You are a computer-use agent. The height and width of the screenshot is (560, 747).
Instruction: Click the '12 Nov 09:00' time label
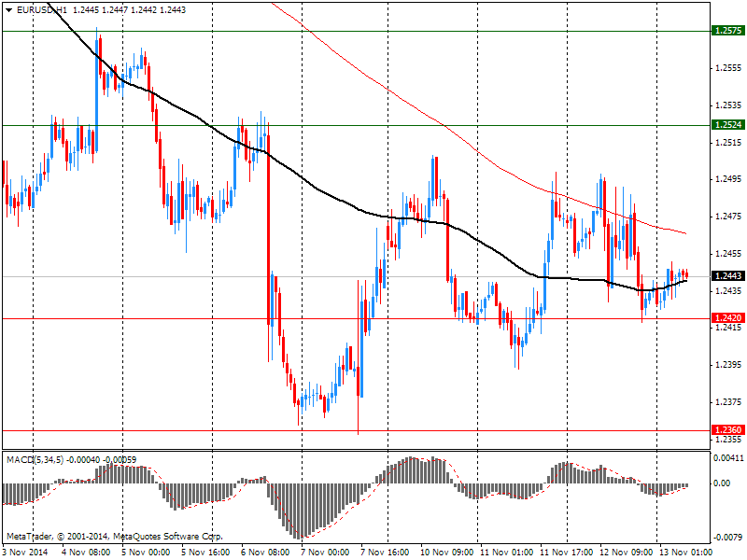click(x=626, y=552)
